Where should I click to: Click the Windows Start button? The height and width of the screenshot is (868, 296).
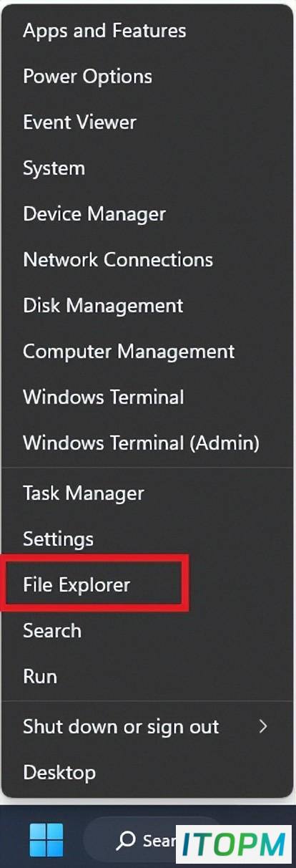(46, 840)
